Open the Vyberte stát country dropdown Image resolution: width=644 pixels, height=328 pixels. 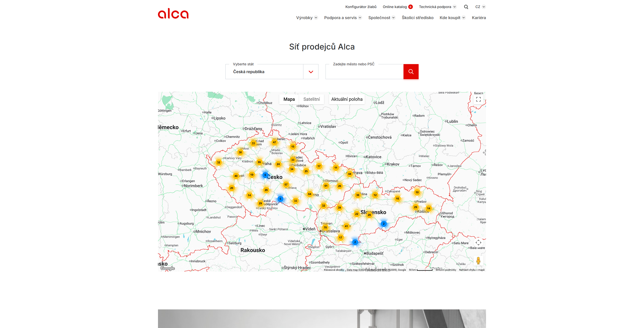coord(272,72)
